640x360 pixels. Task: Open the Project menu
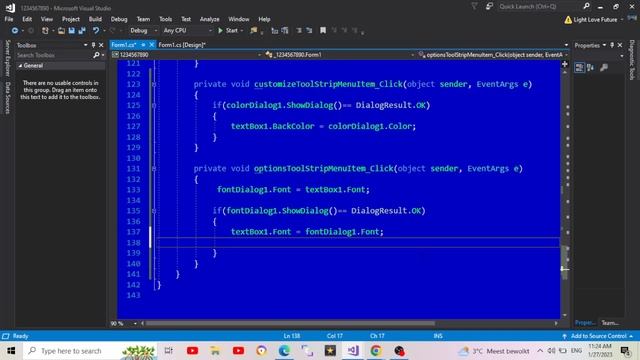coord(71,19)
